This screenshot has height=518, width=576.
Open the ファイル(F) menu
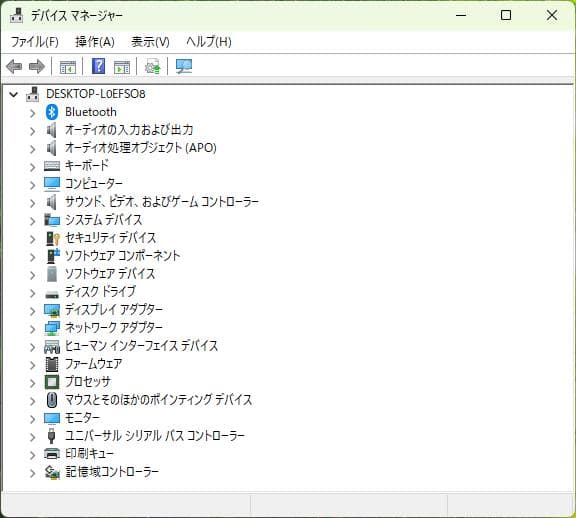(35, 42)
